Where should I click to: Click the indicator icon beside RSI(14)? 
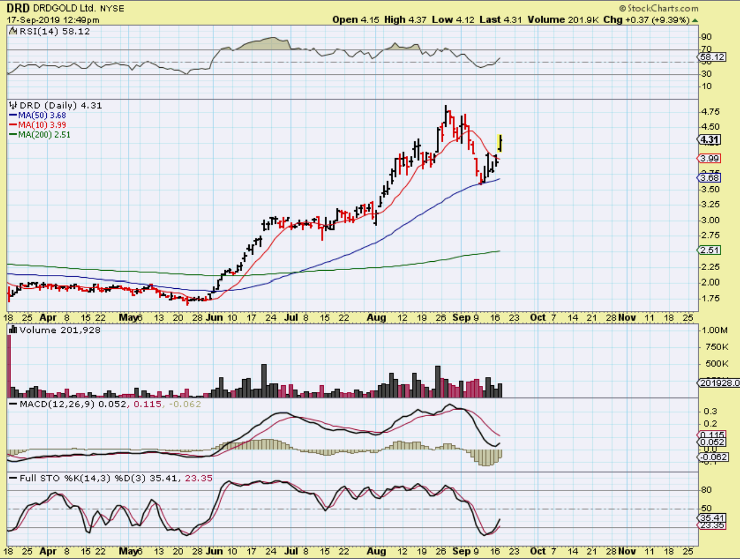(x=14, y=31)
